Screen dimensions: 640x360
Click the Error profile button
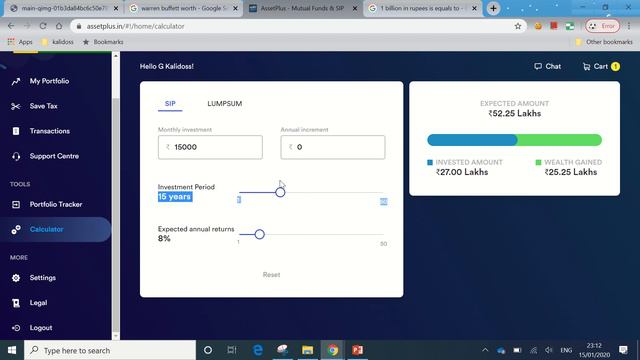(x=602, y=26)
